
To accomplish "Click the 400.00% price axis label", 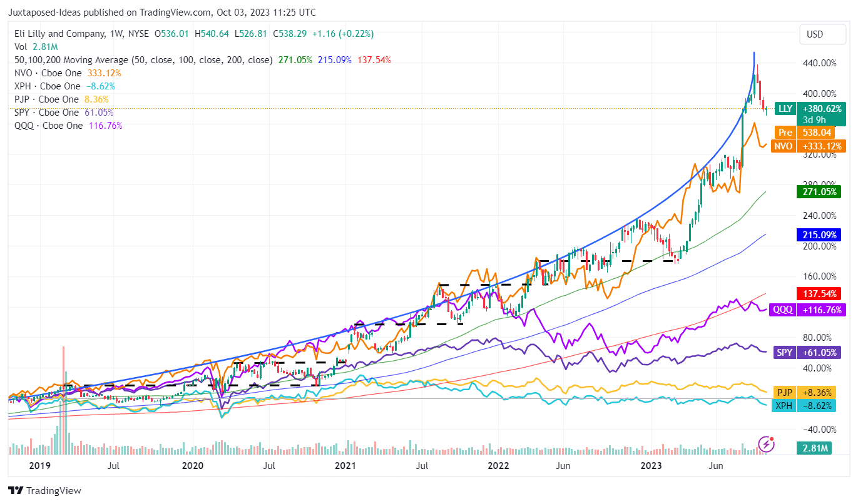I will pyautogui.click(x=819, y=93).
